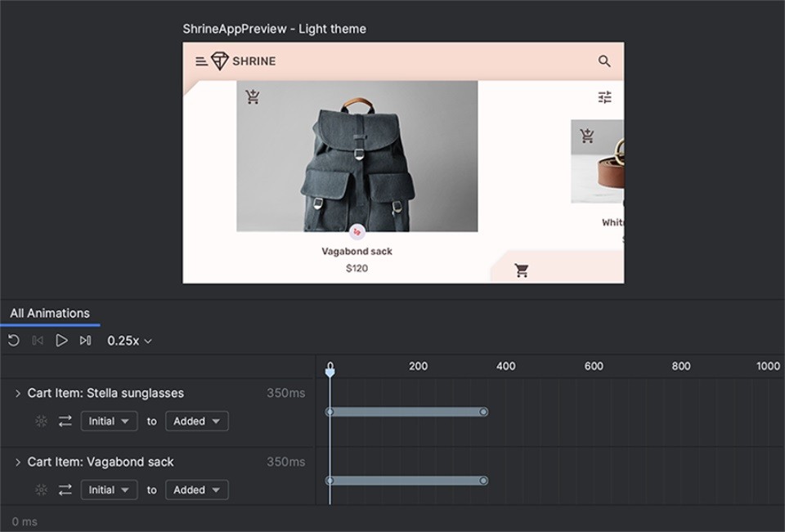
Task: Open the Added state dropdown for Stella sunglasses
Action: [197, 422]
